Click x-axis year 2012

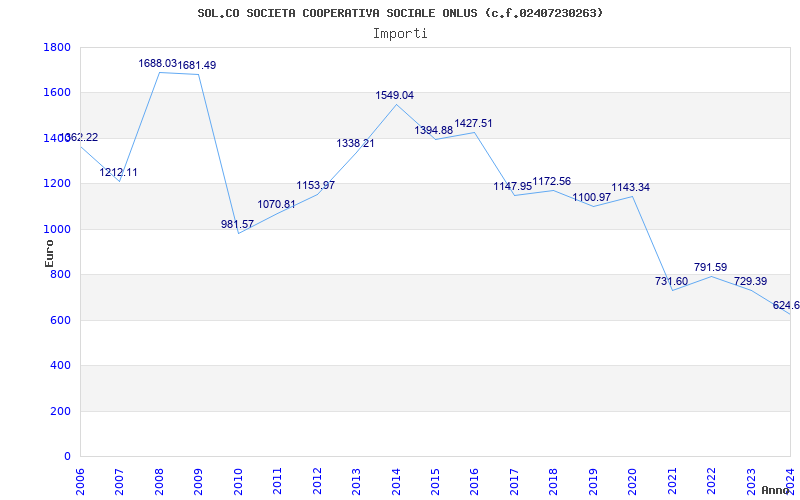317,481
